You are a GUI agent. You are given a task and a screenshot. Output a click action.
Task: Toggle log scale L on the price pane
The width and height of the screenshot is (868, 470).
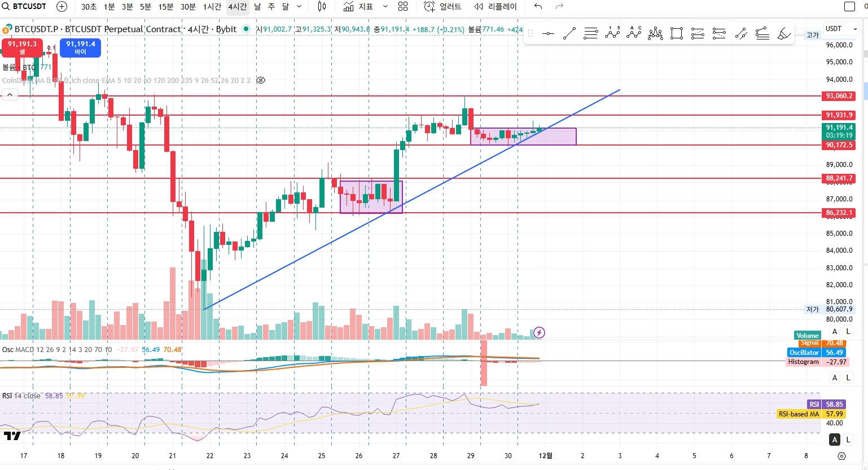tap(848, 331)
